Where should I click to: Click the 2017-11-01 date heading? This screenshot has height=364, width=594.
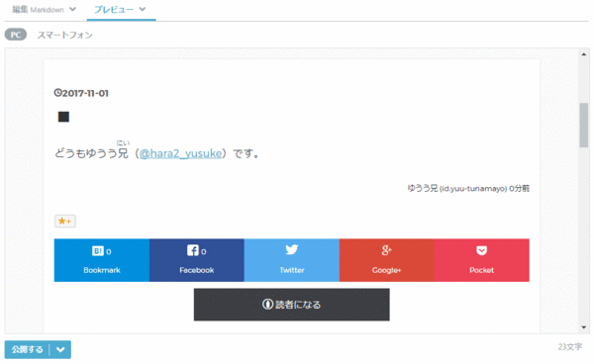[85, 93]
